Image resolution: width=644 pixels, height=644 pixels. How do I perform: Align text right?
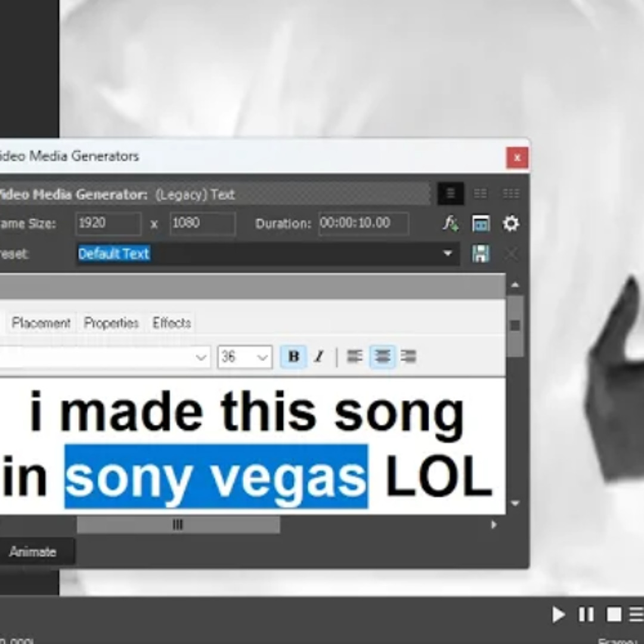(x=408, y=357)
